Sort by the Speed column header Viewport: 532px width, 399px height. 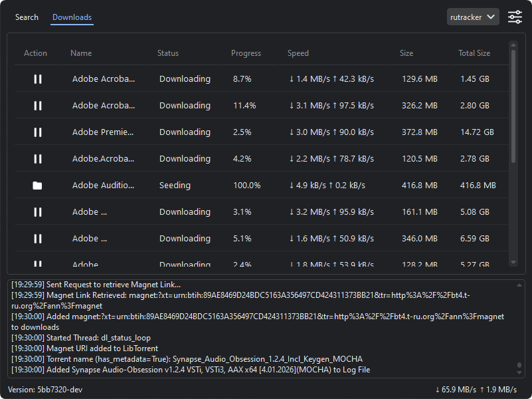click(x=298, y=53)
